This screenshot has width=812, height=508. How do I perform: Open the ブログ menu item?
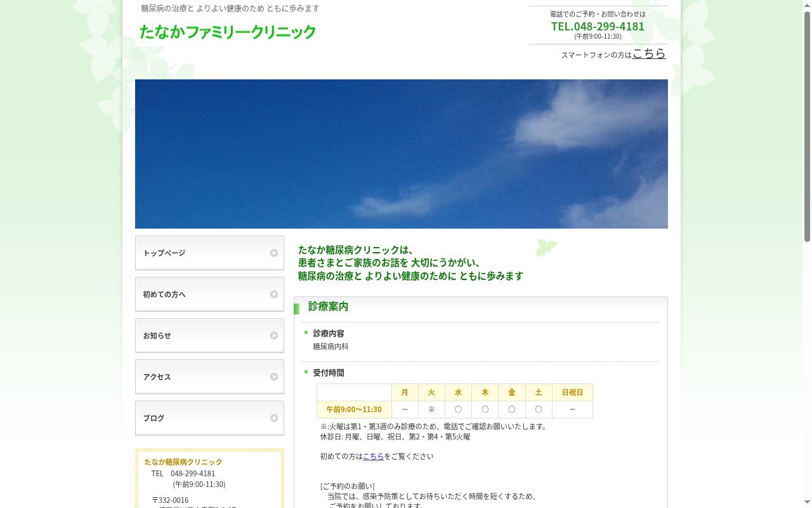pyautogui.click(x=209, y=418)
